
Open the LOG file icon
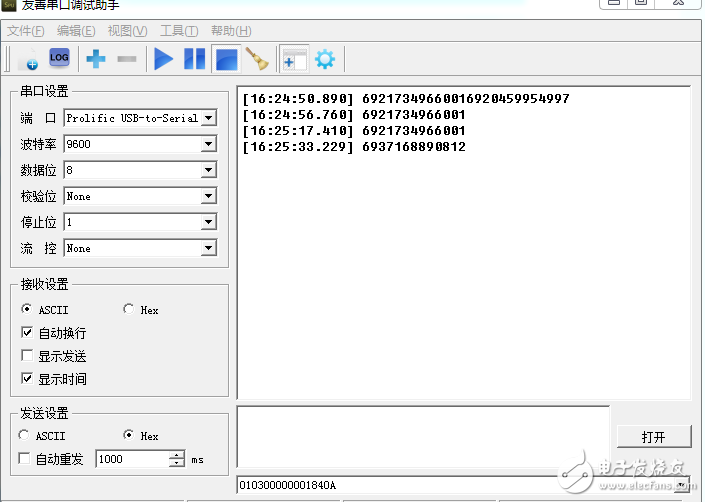pos(59,58)
